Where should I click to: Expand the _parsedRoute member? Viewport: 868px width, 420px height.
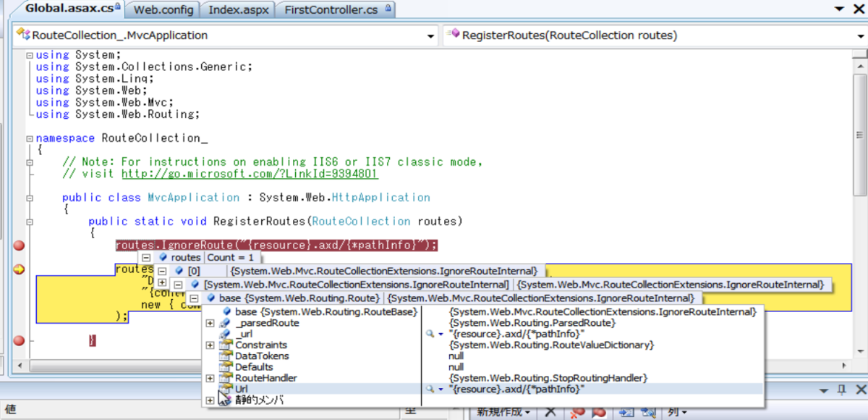210,323
